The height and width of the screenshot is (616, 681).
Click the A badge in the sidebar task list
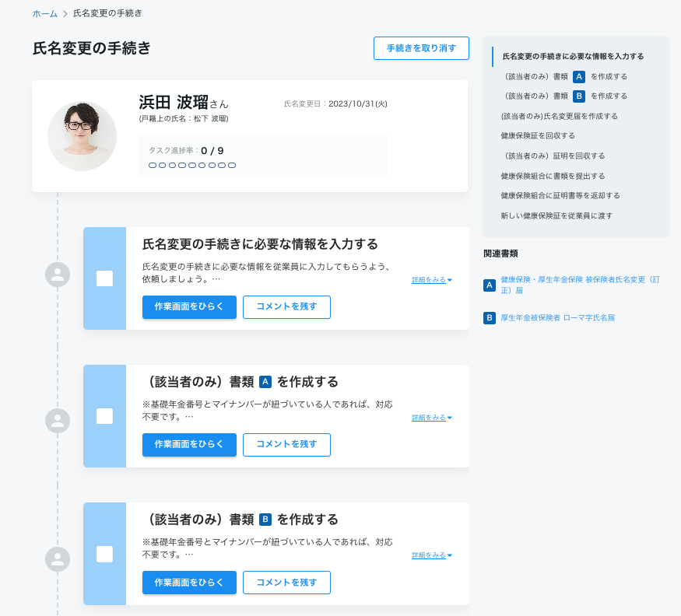click(x=579, y=76)
